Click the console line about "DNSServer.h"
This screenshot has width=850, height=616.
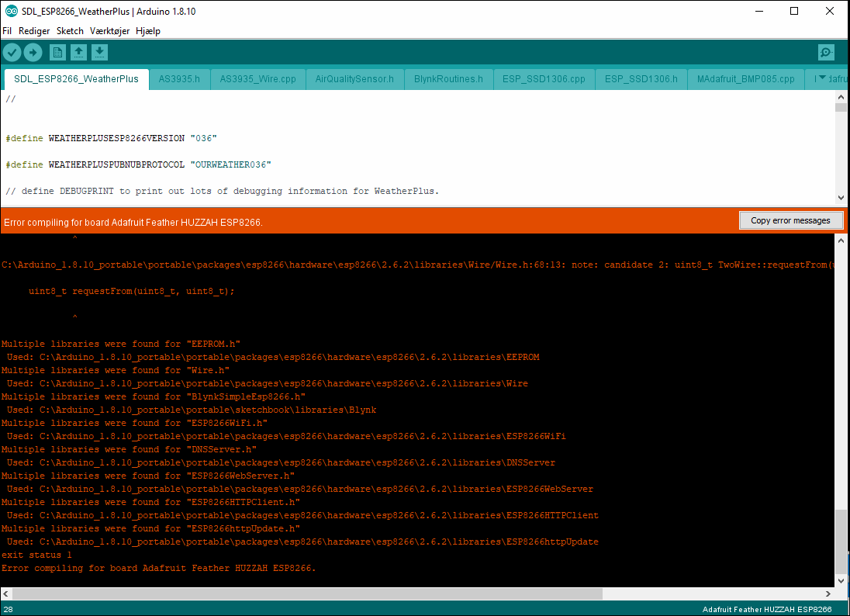tap(129, 449)
